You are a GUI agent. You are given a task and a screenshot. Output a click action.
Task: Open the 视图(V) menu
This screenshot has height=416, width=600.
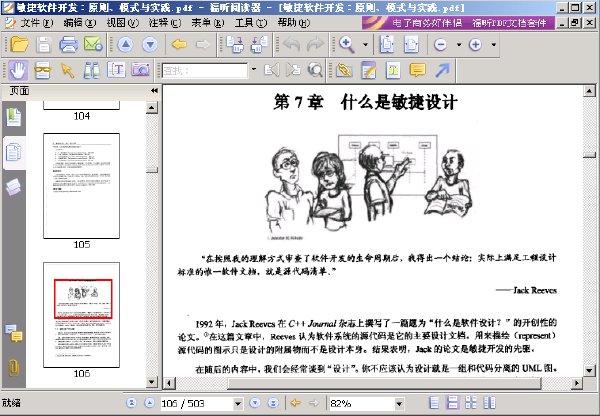(122, 23)
